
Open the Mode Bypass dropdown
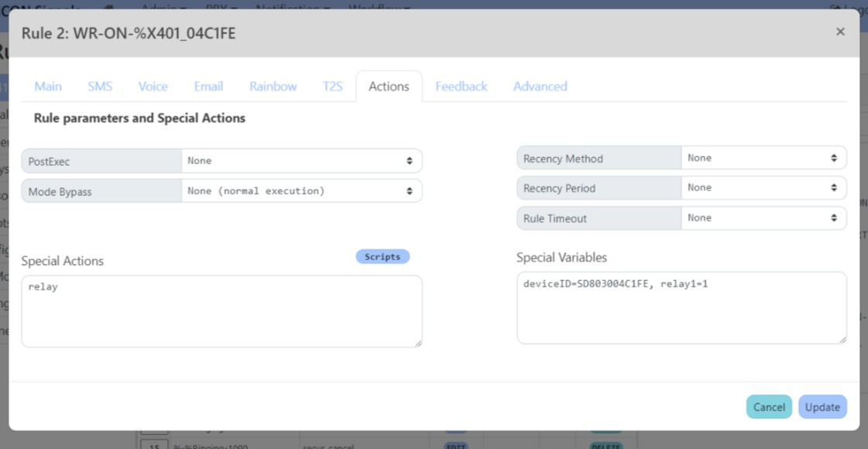point(301,191)
